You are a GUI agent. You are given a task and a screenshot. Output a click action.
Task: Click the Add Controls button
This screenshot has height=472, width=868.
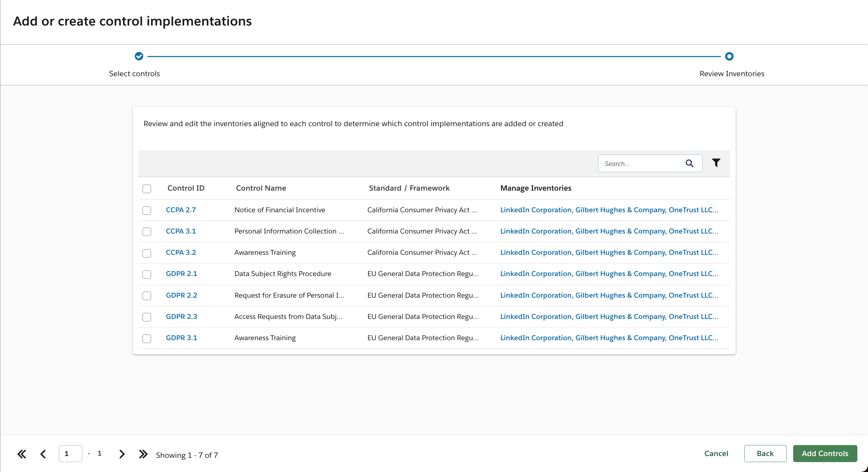click(x=825, y=454)
